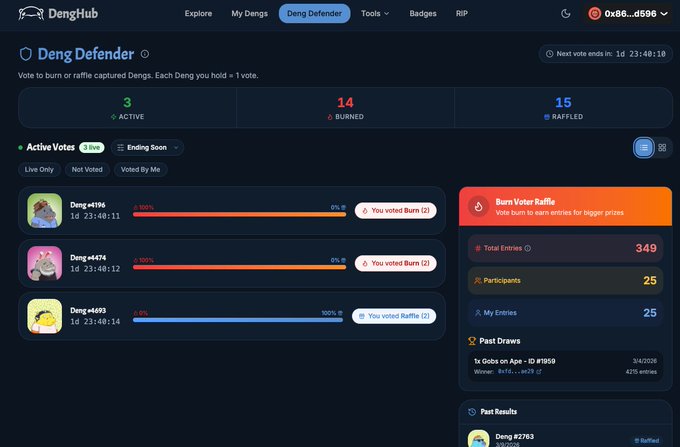The width and height of the screenshot is (680, 447).
Task: Click vote progress bar for Deng #4474
Action: (239, 267)
